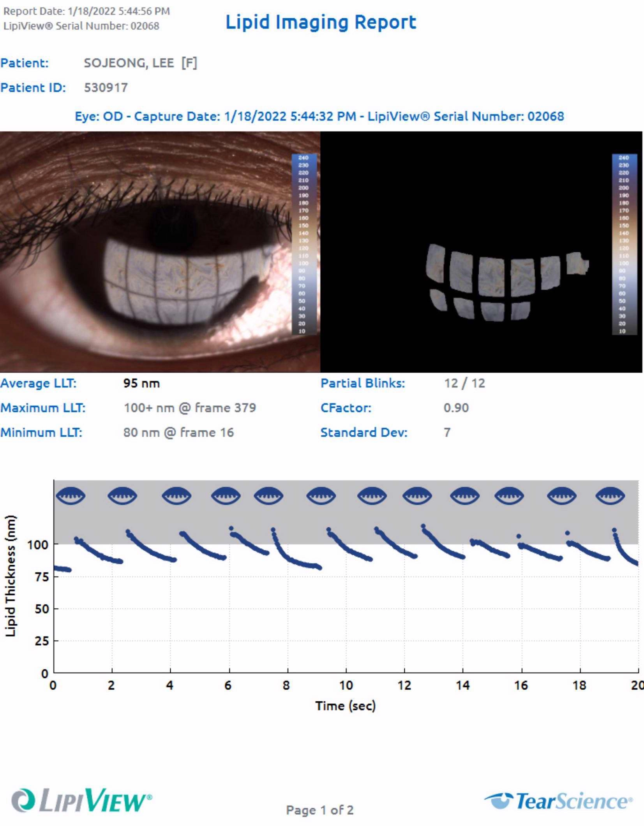Screen dimensions: 644x826
Task: Click the 'Partial Blinks:' label
Action: click(x=363, y=383)
